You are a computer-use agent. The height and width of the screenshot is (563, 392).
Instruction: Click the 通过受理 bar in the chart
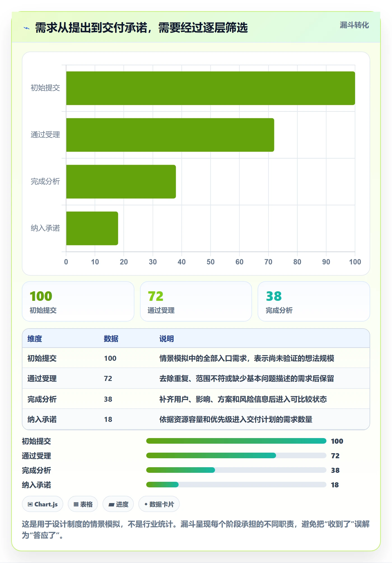click(x=170, y=135)
